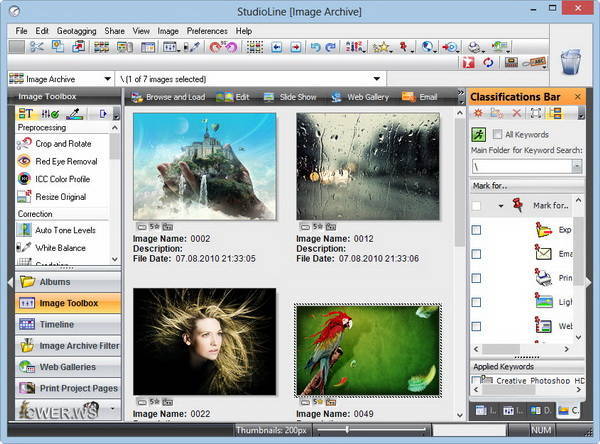Image resolution: width=600 pixels, height=444 pixels.
Task: Select the castle island thumbnail 0002
Action: [x=205, y=166]
